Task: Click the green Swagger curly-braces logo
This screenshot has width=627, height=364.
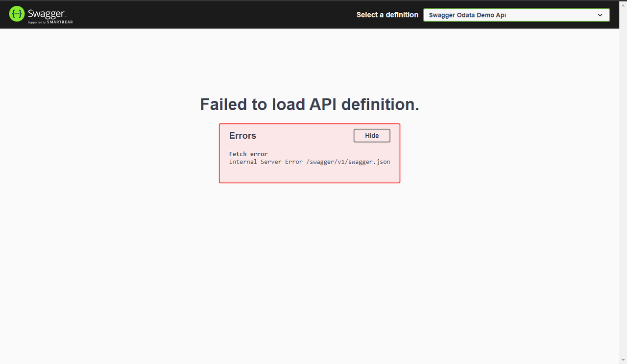Action: 16,13
